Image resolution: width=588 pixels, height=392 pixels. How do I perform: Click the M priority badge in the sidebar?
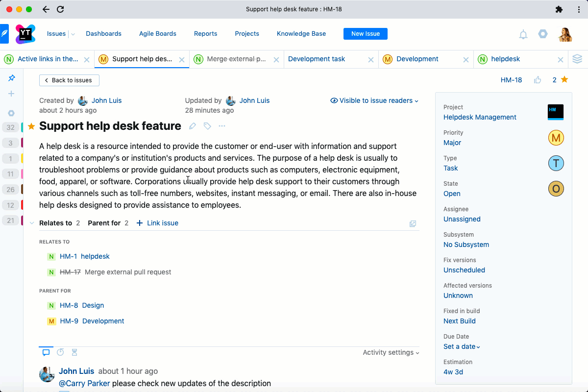[x=556, y=138]
